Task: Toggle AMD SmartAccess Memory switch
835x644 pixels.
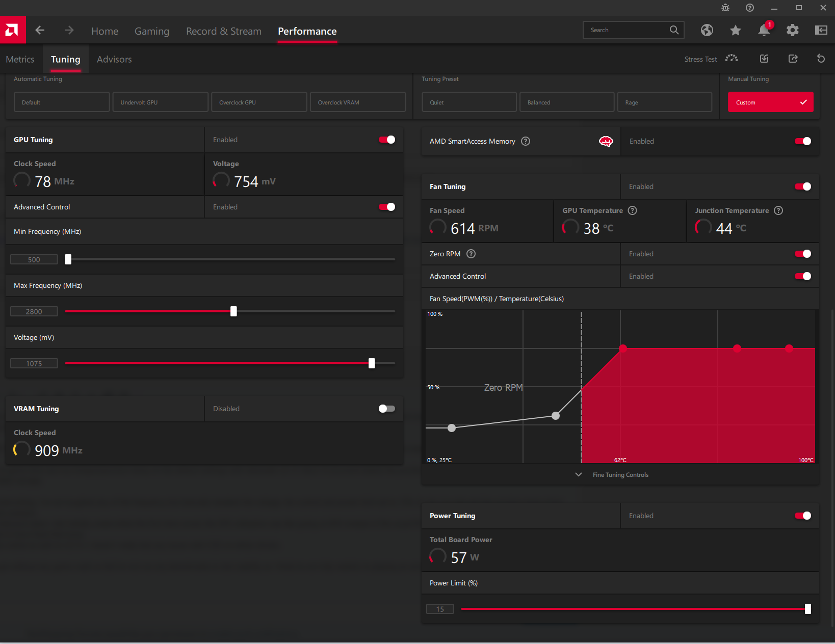Action: pos(803,141)
